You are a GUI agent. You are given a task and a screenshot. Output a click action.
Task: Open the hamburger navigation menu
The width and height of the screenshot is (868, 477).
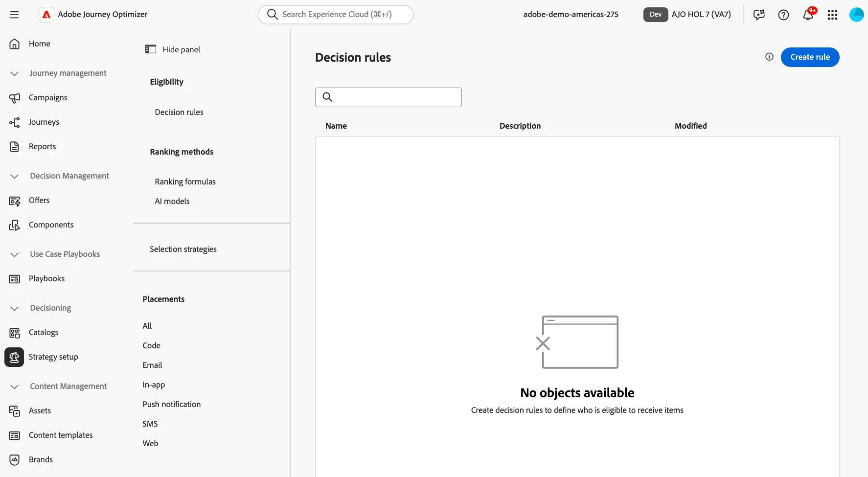pos(15,15)
